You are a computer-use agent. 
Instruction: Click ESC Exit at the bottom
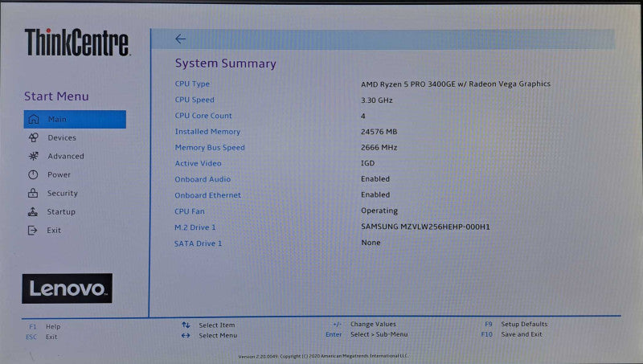pyautogui.click(x=42, y=337)
